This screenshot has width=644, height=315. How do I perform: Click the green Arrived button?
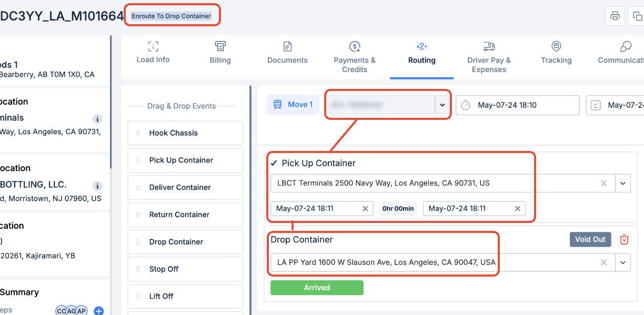click(x=317, y=288)
